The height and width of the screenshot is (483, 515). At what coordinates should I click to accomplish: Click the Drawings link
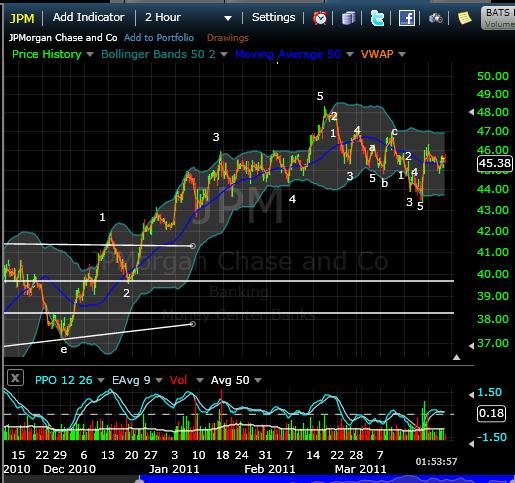[228, 38]
